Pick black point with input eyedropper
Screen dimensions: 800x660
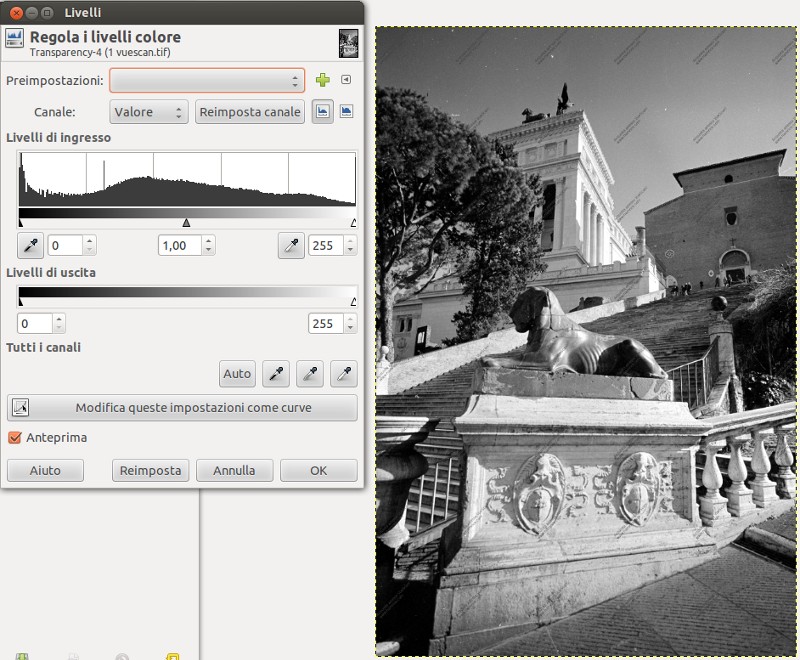click(30, 245)
